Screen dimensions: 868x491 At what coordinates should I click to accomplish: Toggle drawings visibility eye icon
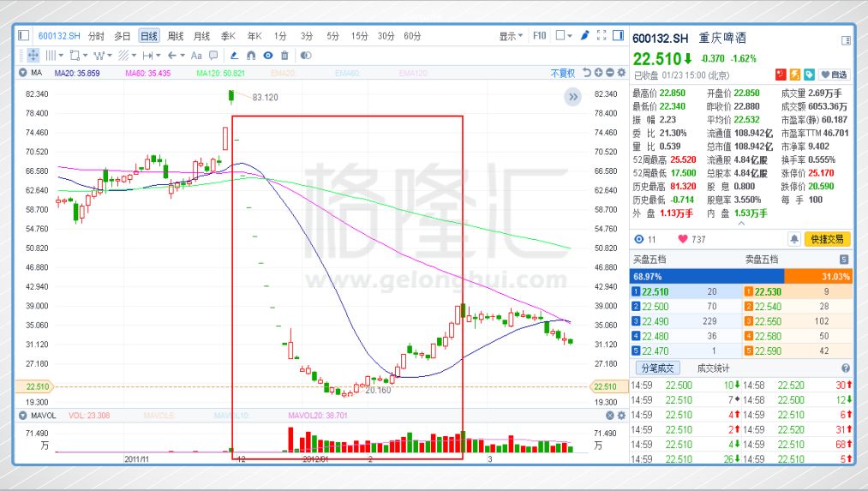268,56
